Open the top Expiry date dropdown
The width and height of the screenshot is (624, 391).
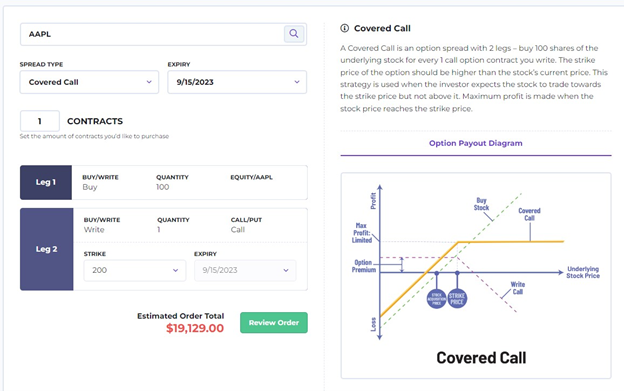pyautogui.click(x=237, y=82)
